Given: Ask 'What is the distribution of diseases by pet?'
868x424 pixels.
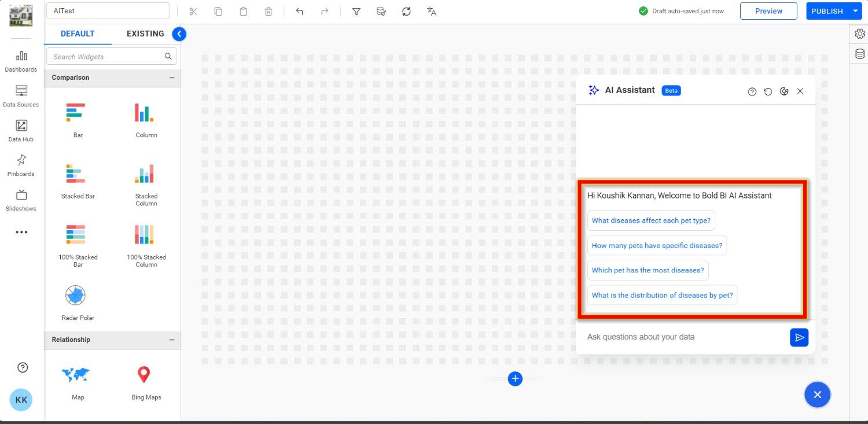Looking at the screenshot, I should point(662,295).
